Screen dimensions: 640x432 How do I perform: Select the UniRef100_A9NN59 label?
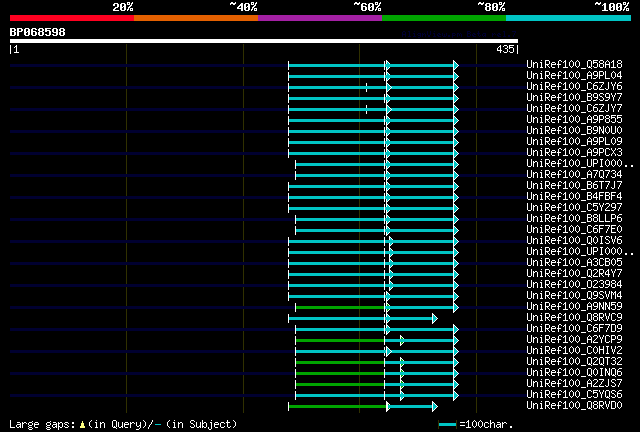(574, 307)
